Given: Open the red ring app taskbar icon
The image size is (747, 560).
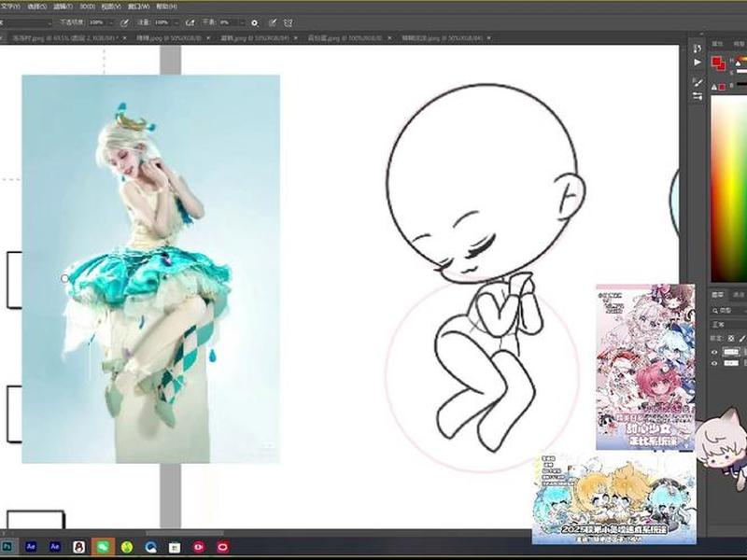Looking at the screenshot, I should point(223,547).
